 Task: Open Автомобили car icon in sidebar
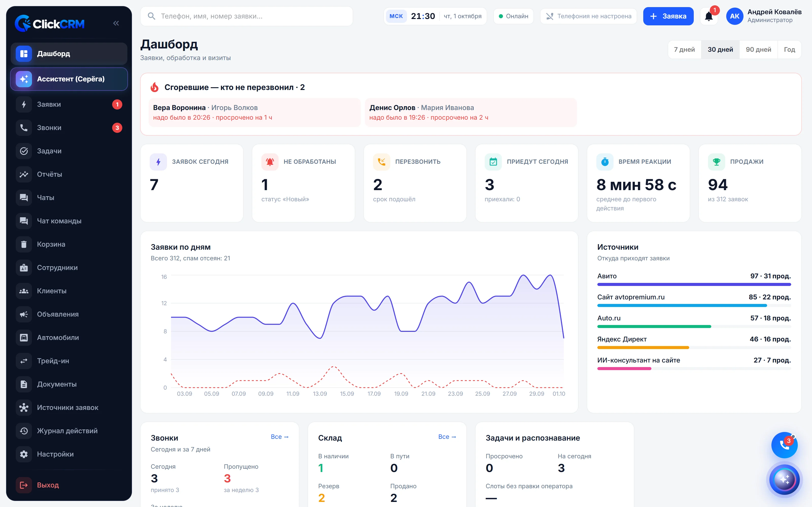tap(24, 337)
